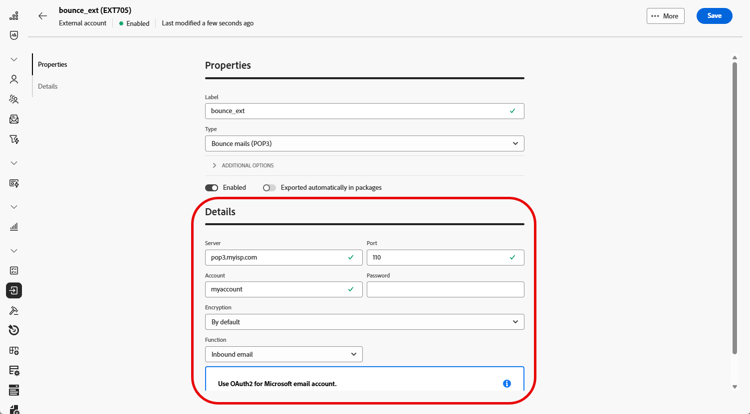This screenshot has height=414, width=750.
Task: Click the gavel sidebar icon
Action: pos(14,310)
